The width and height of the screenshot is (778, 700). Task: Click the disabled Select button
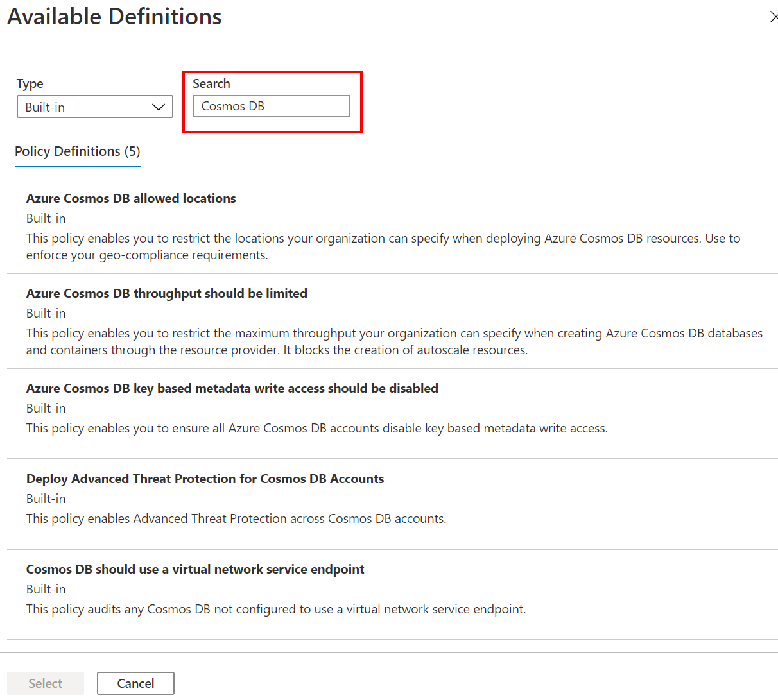pyautogui.click(x=45, y=683)
